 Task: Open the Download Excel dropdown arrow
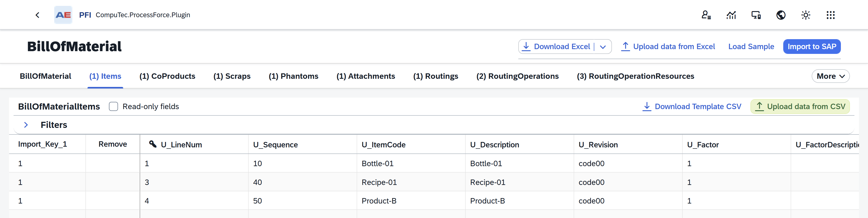point(603,47)
